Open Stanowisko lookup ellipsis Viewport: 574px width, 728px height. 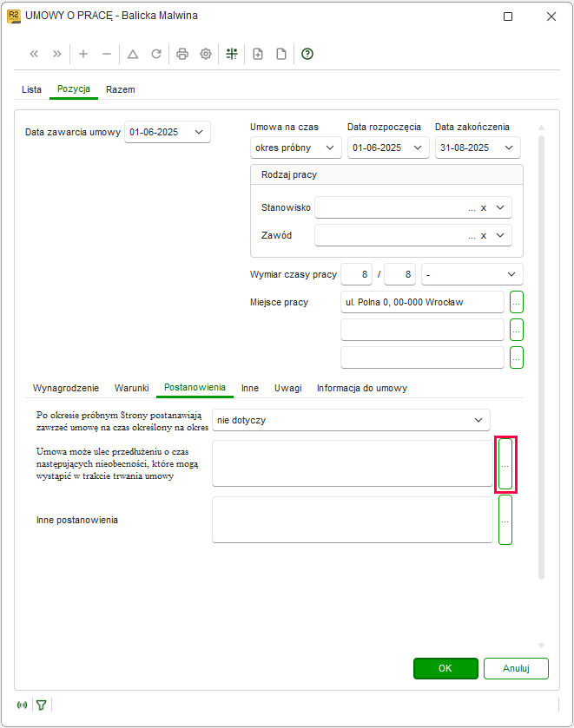click(472, 208)
